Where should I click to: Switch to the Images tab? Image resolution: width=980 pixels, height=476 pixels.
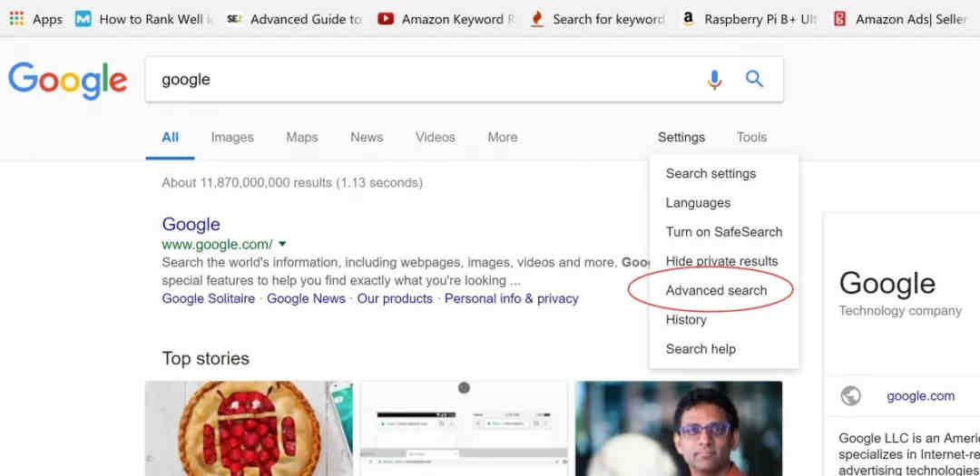coord(232,137)
